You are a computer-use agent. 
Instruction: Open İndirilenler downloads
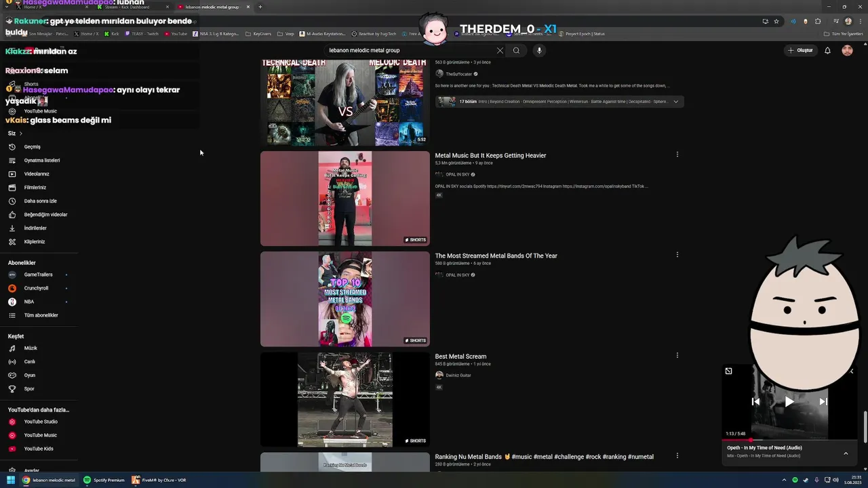(35, 228)
